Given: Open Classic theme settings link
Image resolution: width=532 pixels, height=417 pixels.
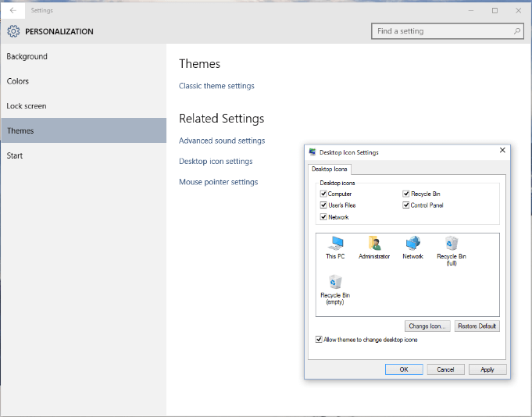Looking at the screenshot, I should (x=216, y=86).
